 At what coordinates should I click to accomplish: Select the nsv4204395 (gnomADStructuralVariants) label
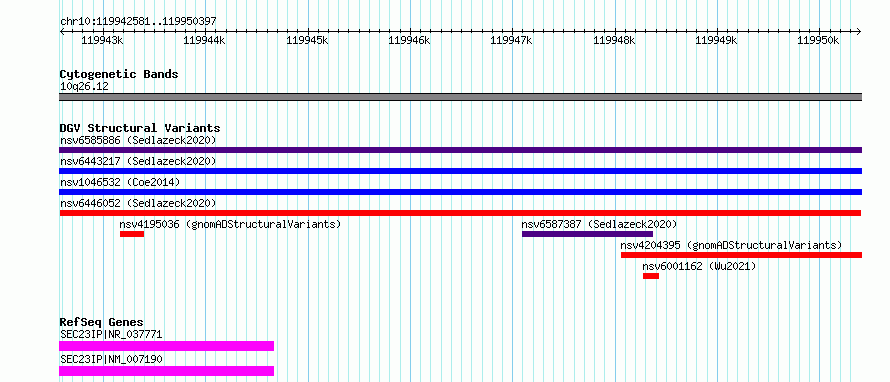(731, 245)
